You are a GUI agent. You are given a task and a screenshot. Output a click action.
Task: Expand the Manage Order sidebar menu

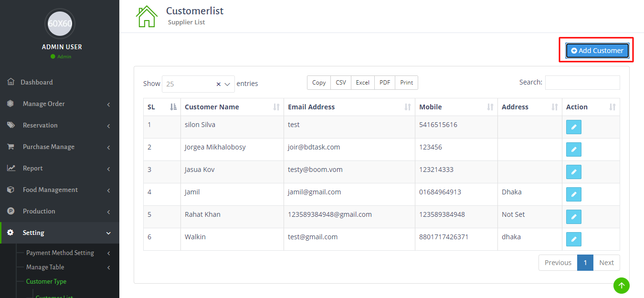click(x=59, y=104)
